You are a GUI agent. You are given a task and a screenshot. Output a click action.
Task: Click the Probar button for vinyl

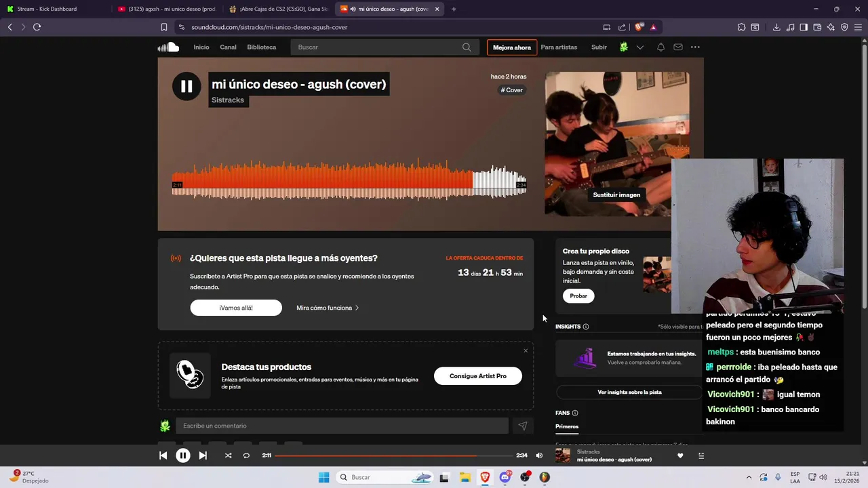[578, 296]
